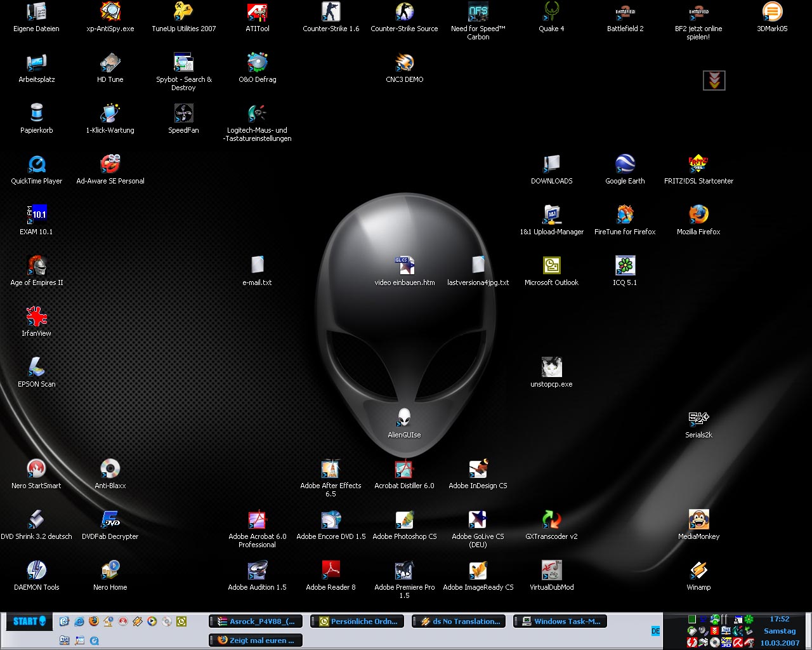Image resolution: width=812 pixels, height=650 pixels.
Task: Launch the Battlefield 2 shortcut
Action: (x=625, y=18)
